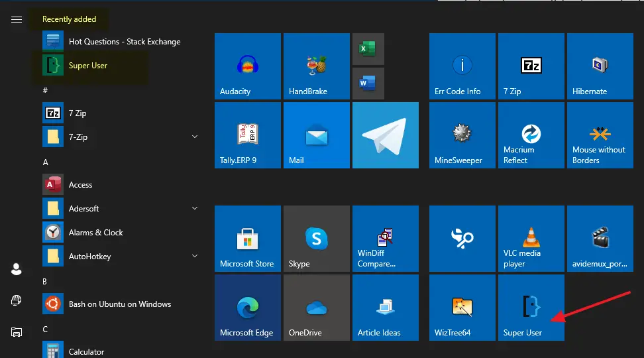Viewport: 644px width, 358px height.
Task: Open the small Excel tile
Action: (368, 49)
